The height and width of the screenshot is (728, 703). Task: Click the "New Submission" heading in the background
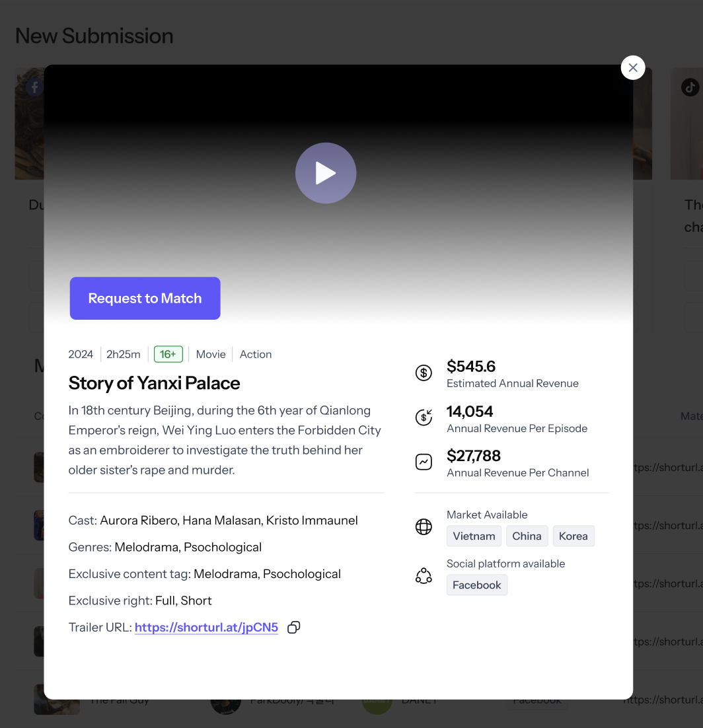click(x=94, y=36)
